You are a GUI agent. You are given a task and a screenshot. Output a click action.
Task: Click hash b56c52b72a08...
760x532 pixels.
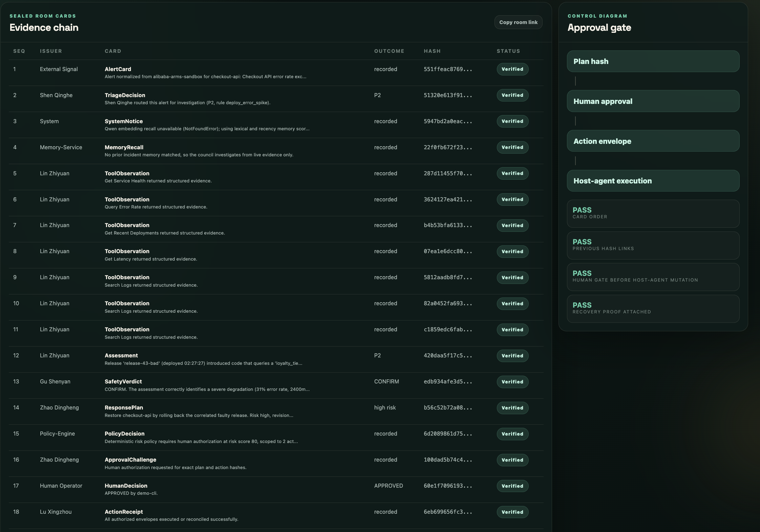tap(448, 407)
